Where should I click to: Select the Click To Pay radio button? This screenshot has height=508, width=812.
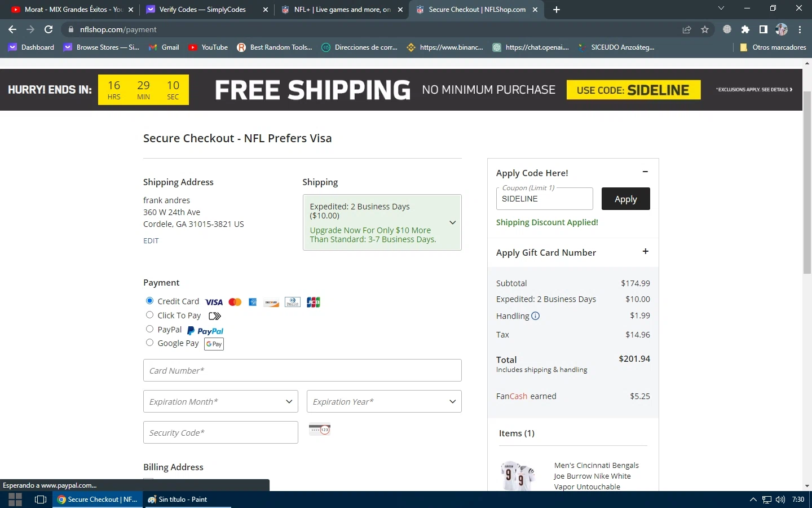tap(149, 315)
